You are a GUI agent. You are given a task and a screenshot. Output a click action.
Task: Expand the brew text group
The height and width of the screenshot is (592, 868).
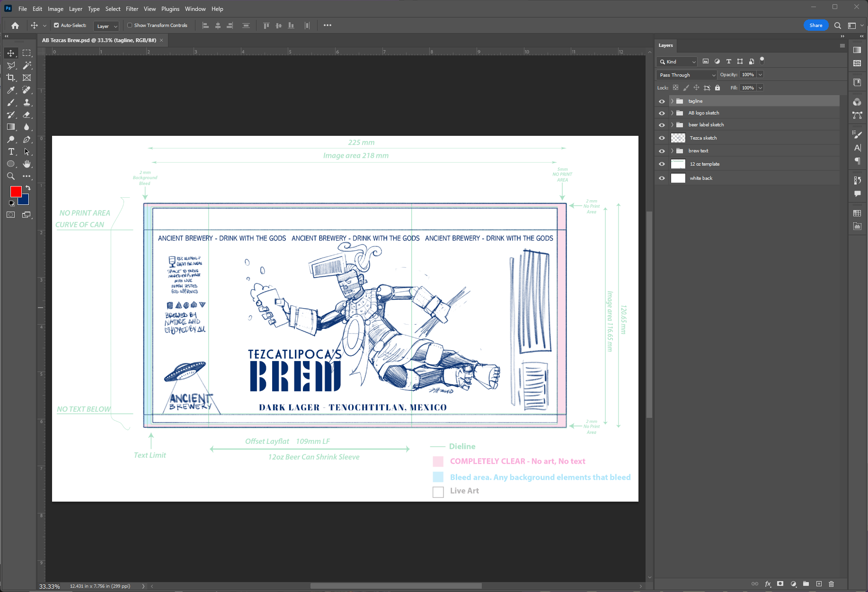click(672, 151)
